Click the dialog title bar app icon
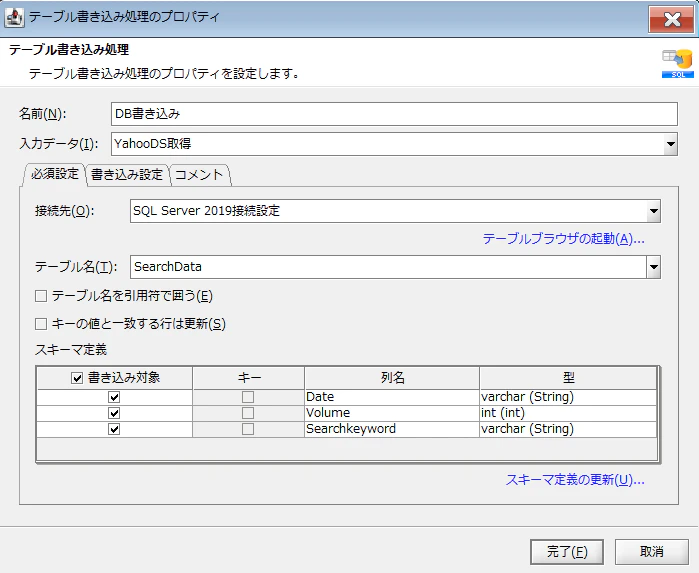699x573 pixels. [14, 17]
